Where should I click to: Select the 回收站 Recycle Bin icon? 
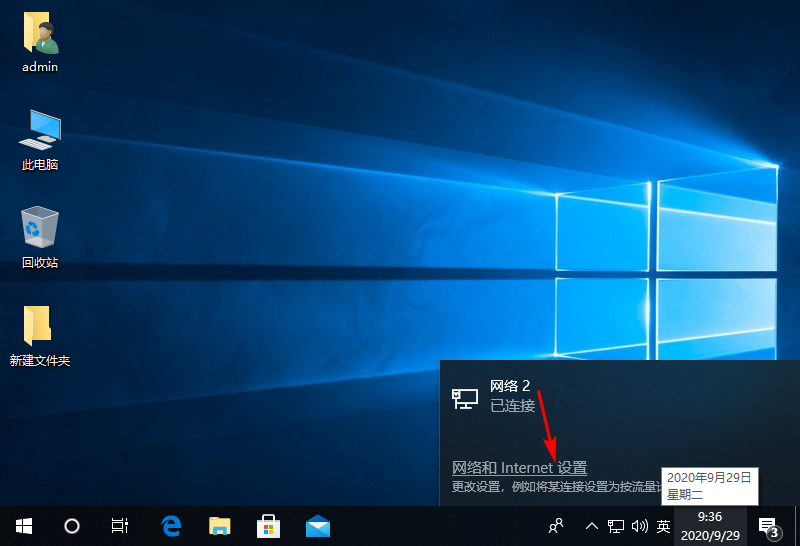click(x=40, y=238)
